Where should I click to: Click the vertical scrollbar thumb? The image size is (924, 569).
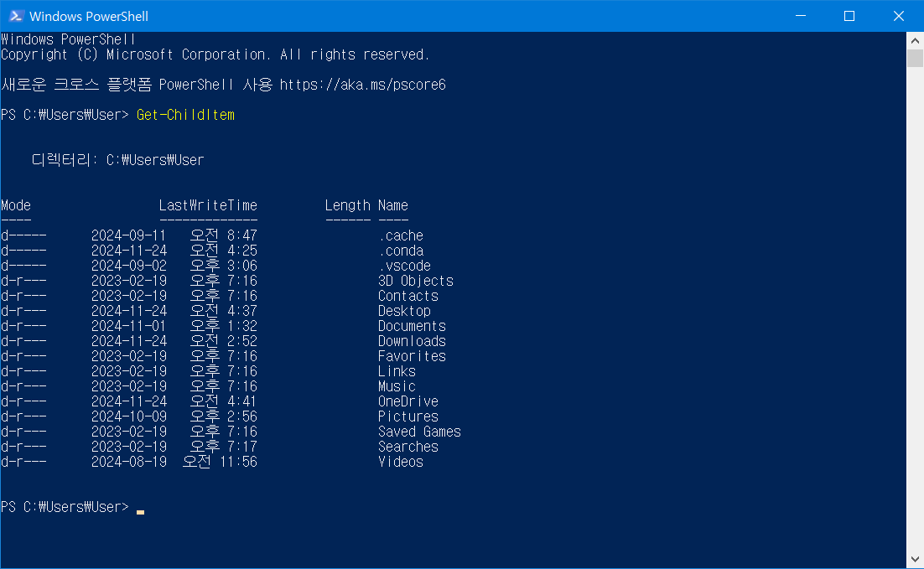[915, 59]
